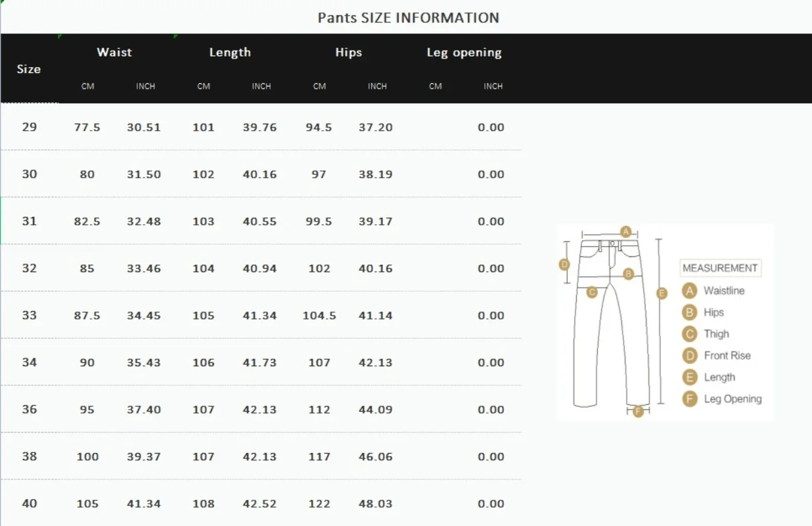
Task: Click the Leg opening column header
Action: pos(464,53)
